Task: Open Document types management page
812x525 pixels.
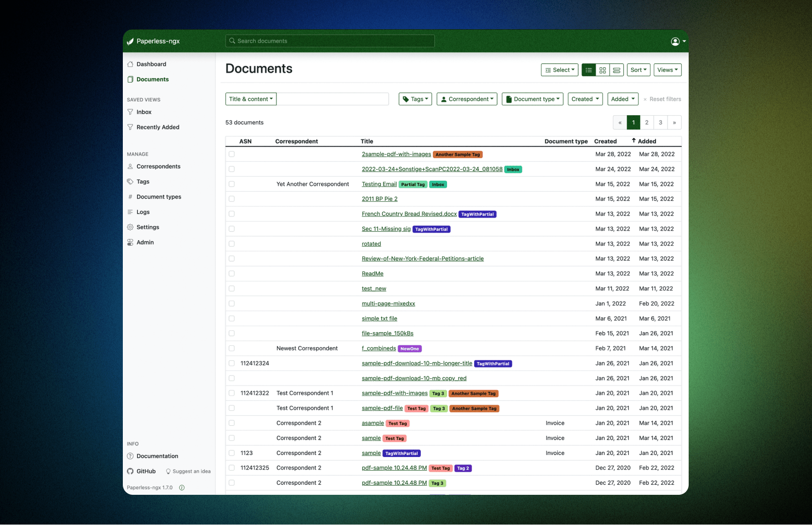Action: [159, 197]
